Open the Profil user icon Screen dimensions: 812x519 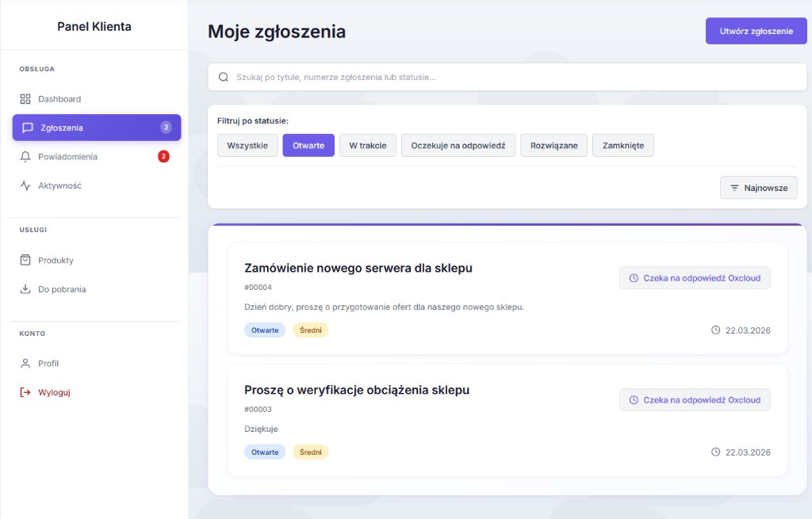pyautogui.click(x=25, y=363)
